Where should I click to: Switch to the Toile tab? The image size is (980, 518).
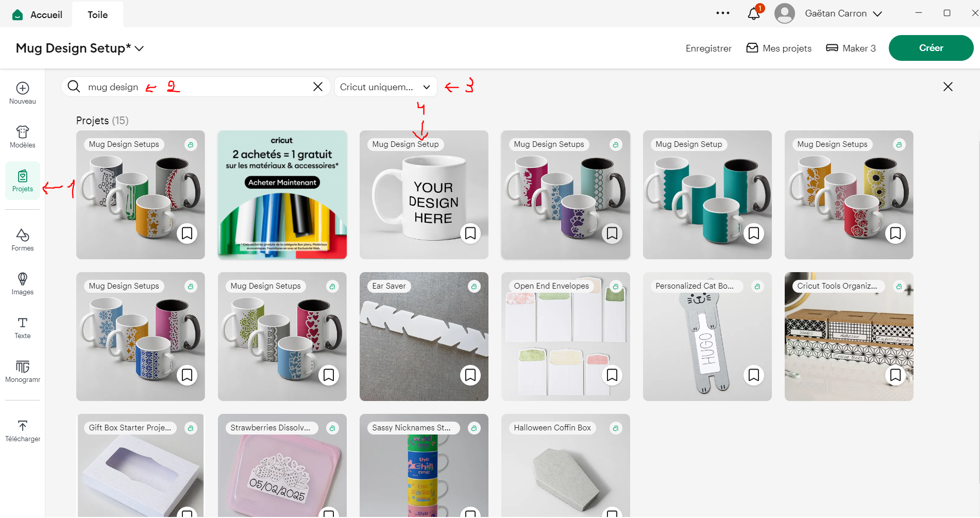[97, 15]
